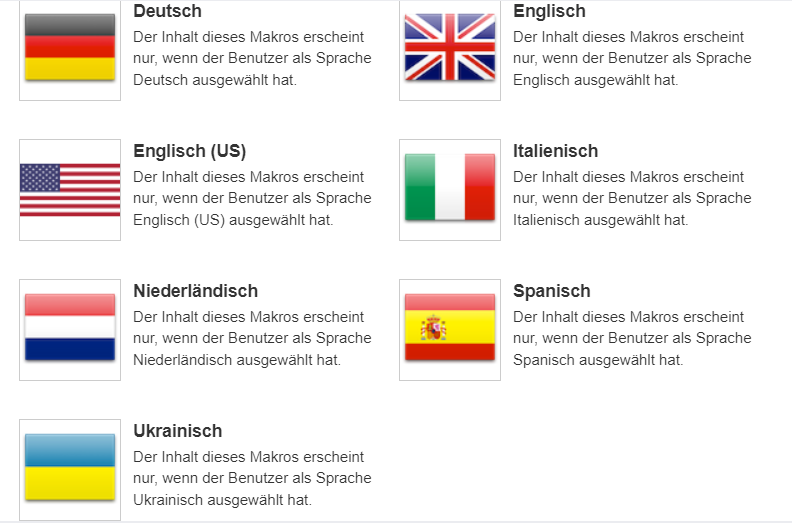Click the Spanisch macro description paragraph
Viewport: 792px width, 523px height.
(x=632, y=338)
